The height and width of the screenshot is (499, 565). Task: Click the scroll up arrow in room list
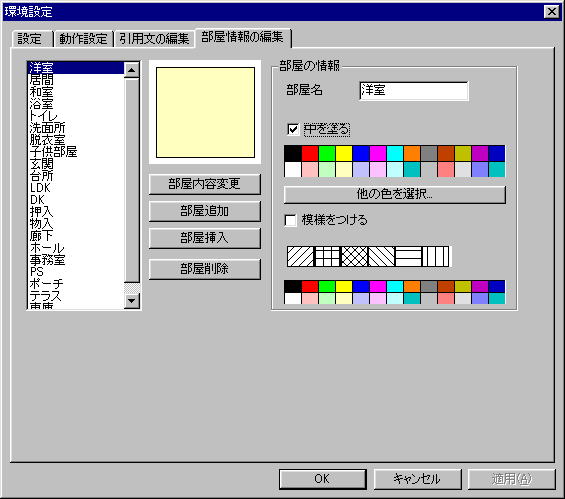point(132,70)
